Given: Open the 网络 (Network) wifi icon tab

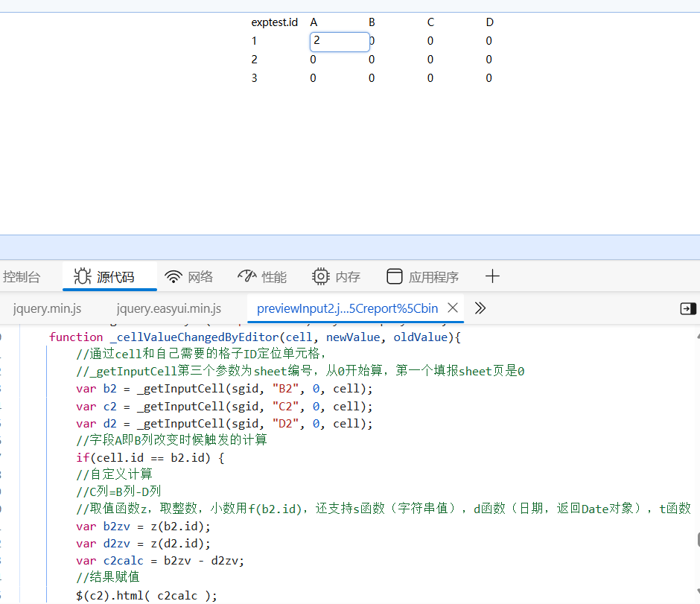Looking at the screenshot, I should tap(174, 277).
